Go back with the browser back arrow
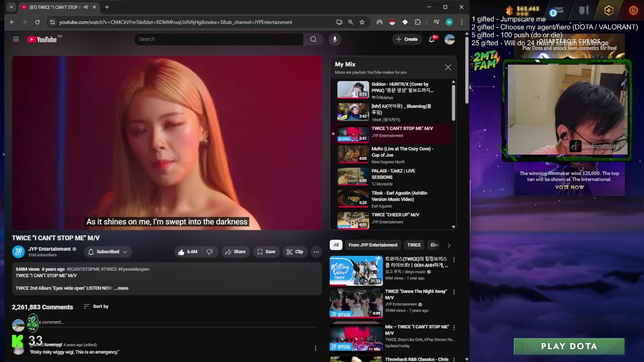 point(12,22)
